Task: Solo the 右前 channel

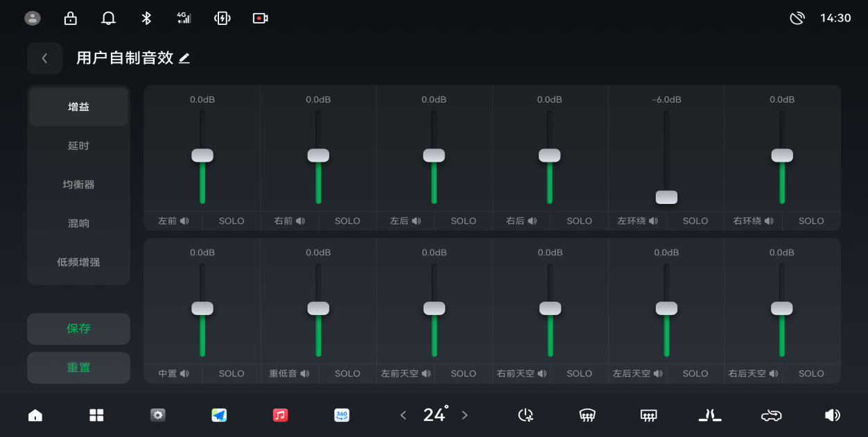Action: [347, 221]
